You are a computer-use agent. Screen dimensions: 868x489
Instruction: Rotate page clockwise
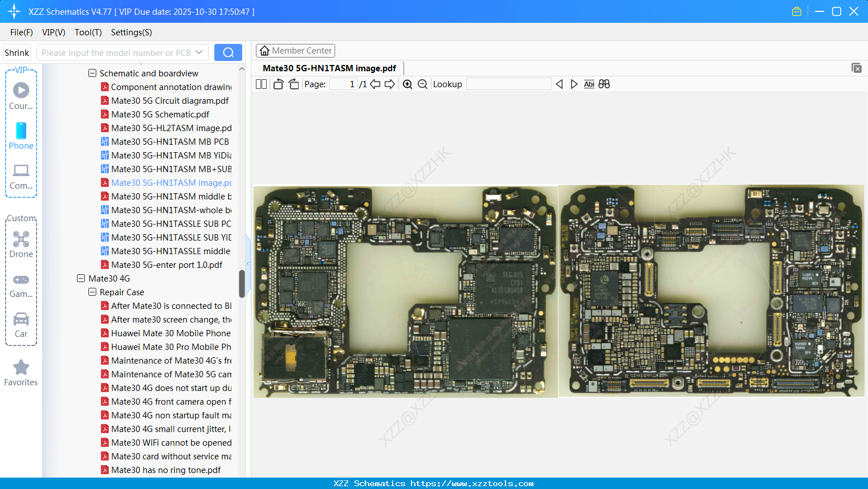coord(294,84)
